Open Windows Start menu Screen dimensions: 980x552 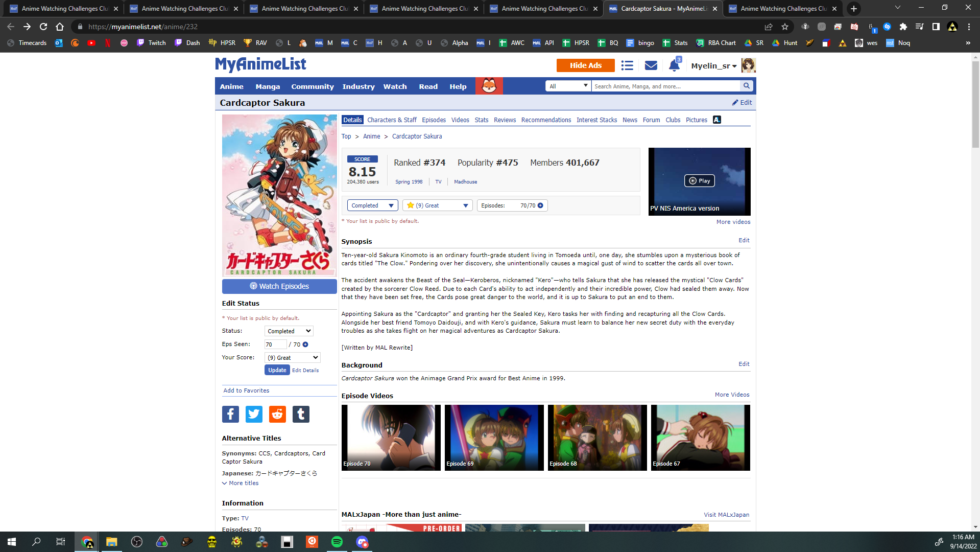point(12,542)
